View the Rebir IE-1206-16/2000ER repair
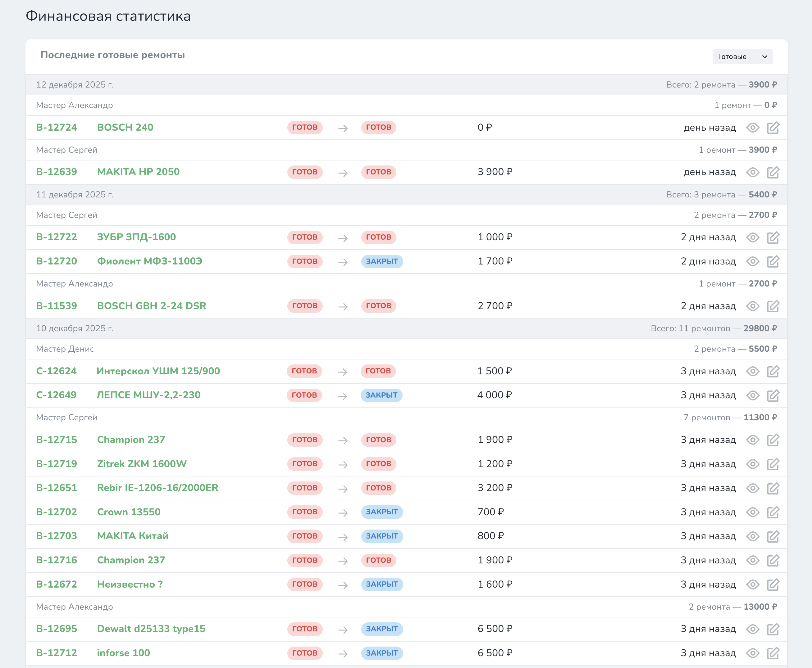 (x=753, y=488)
